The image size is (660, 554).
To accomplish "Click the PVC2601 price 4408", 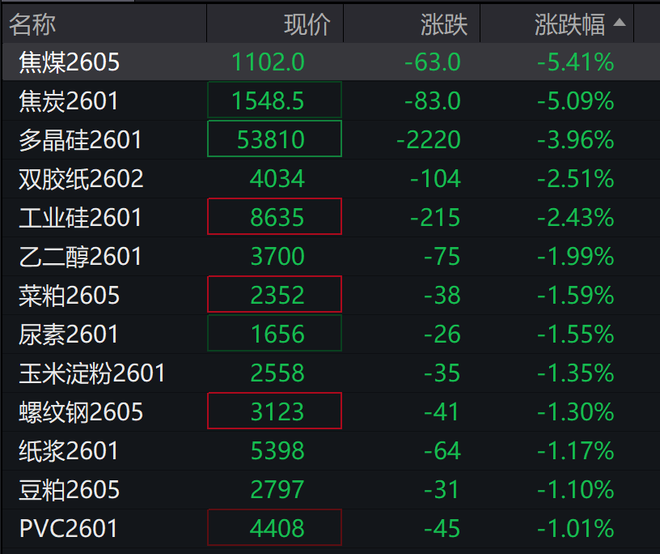I will [275, 528].
